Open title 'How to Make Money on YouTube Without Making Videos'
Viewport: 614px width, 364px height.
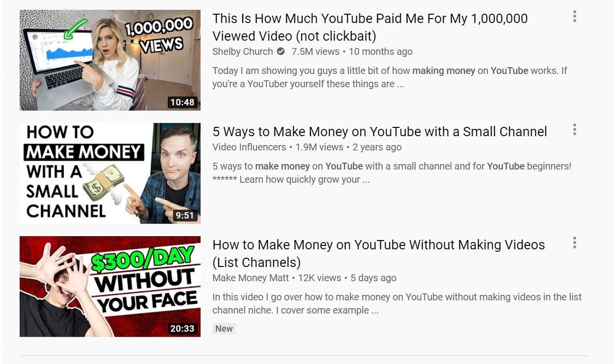pyautogui.click(x=379, y=253)
